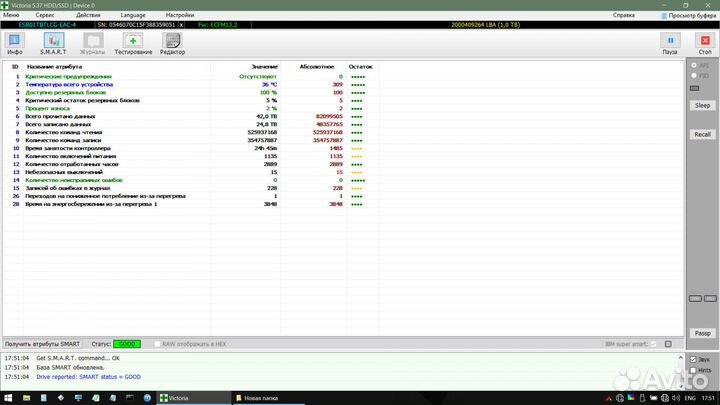
Task: Hit the red Стоп stop icon
Action: (x=703, y=43)
